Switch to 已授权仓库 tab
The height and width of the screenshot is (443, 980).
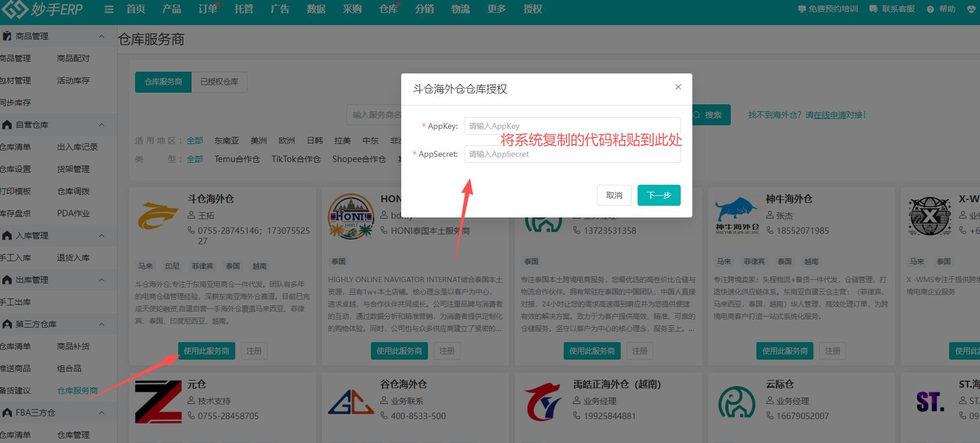220,82
